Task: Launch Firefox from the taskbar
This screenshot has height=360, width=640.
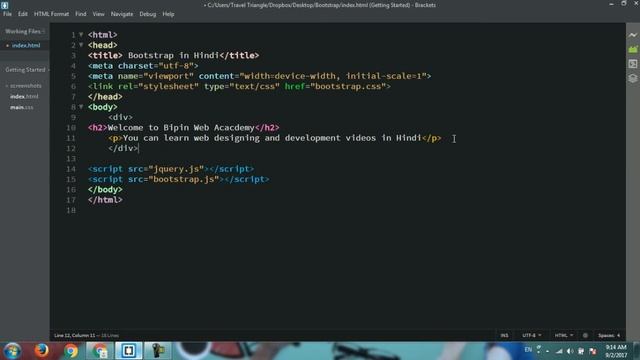Action: tap(41, 351)
